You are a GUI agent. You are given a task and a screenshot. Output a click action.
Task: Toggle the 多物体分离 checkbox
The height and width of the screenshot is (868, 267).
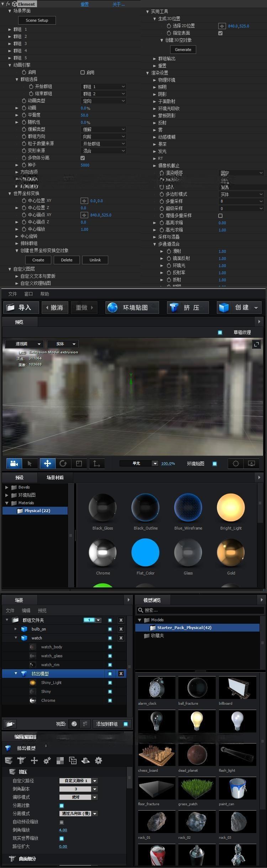coord(83,158)
